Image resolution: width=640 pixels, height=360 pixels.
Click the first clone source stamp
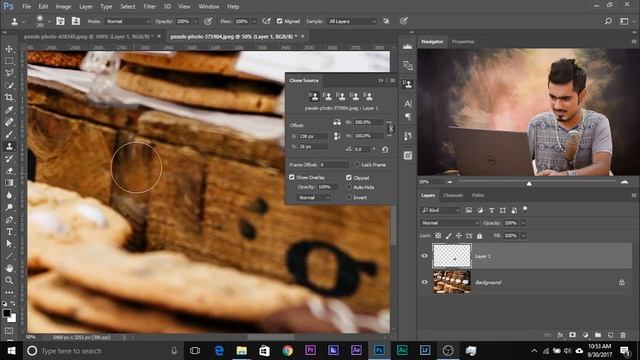tap(314, 96)
